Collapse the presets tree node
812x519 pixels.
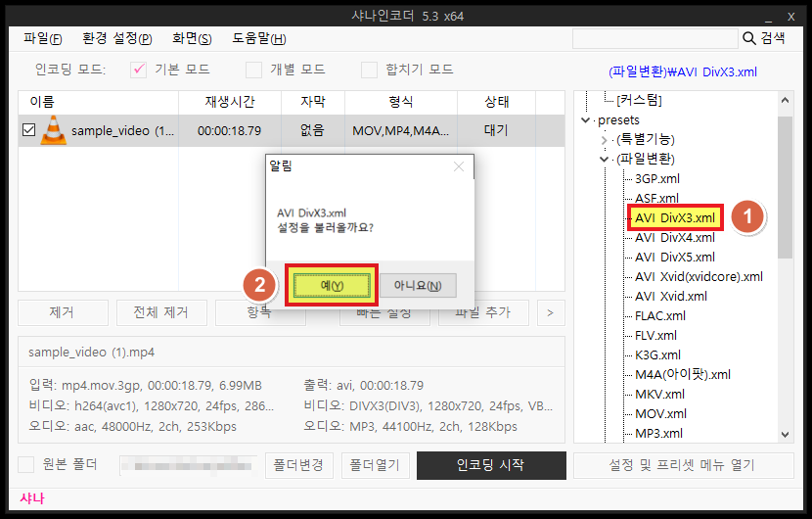coord(585,120)
